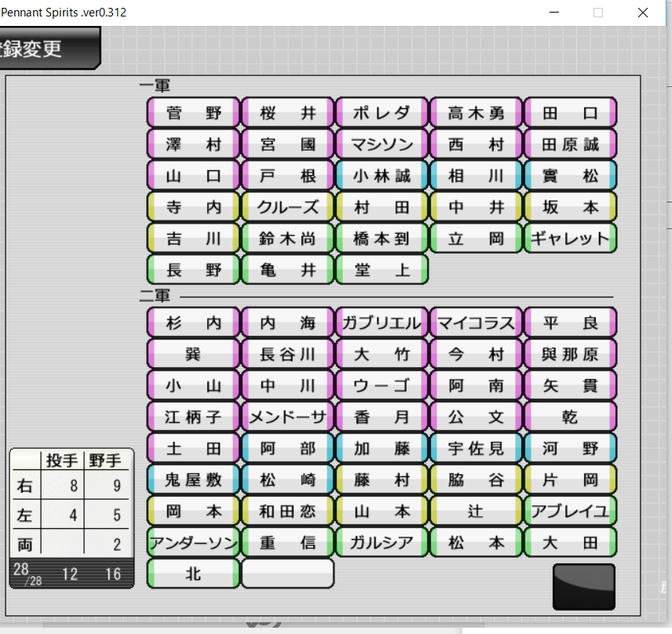
Task: Select player 與那原
Action: [571, 354]
